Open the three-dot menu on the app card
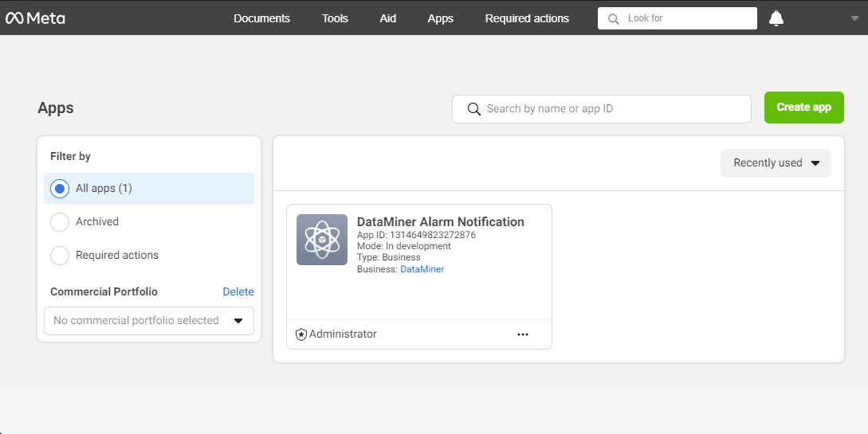The width and height of the screenshot is (868, 434). [523, 334]
